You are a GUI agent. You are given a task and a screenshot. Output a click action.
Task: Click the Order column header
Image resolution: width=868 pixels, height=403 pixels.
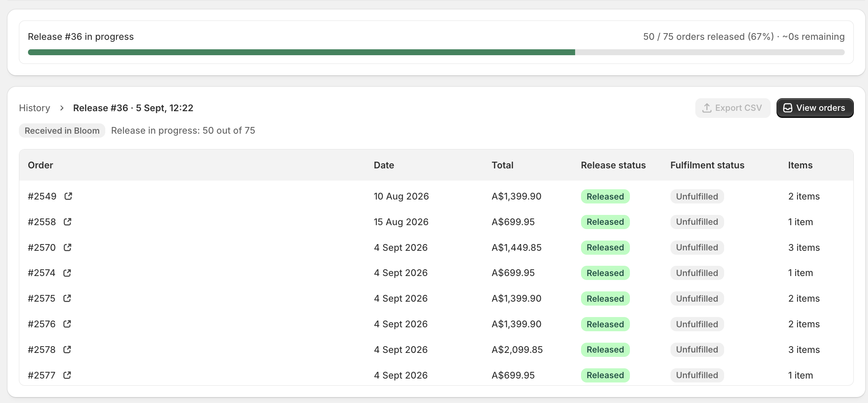coord(41,165)
